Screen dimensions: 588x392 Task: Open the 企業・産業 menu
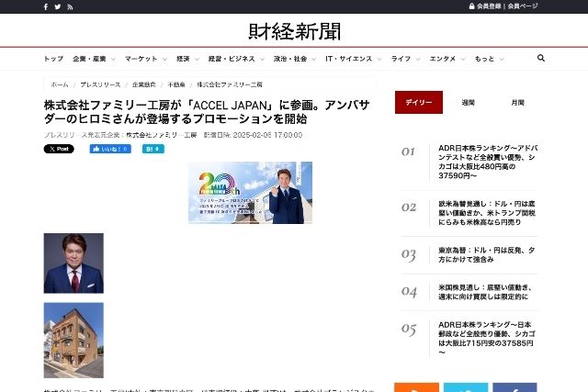point(89,59)
